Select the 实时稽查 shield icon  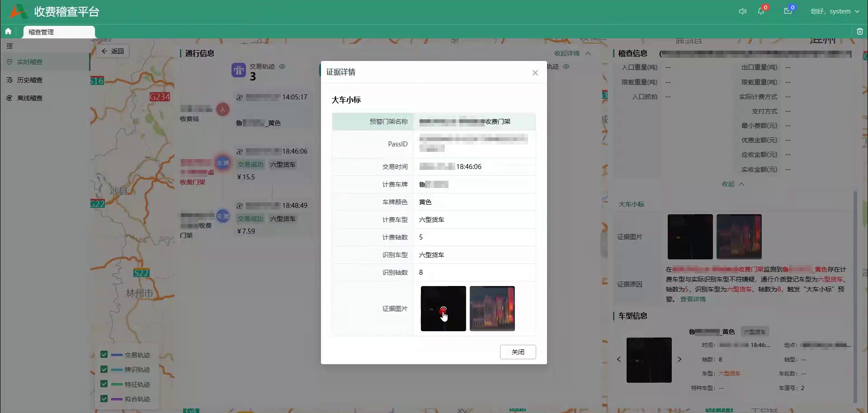click(9, 62)
